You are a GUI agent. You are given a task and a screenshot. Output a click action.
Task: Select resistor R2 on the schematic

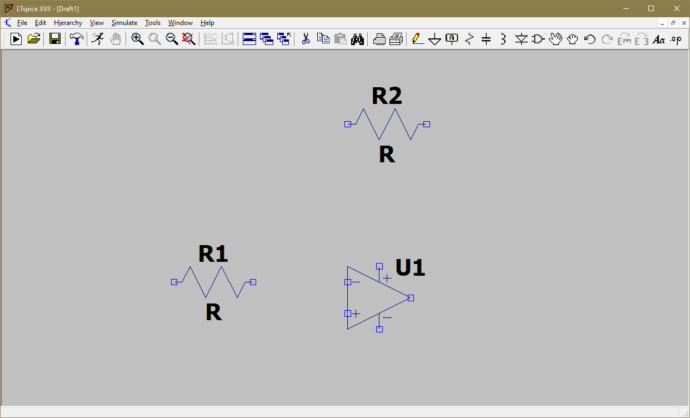[x=386, y=124]
